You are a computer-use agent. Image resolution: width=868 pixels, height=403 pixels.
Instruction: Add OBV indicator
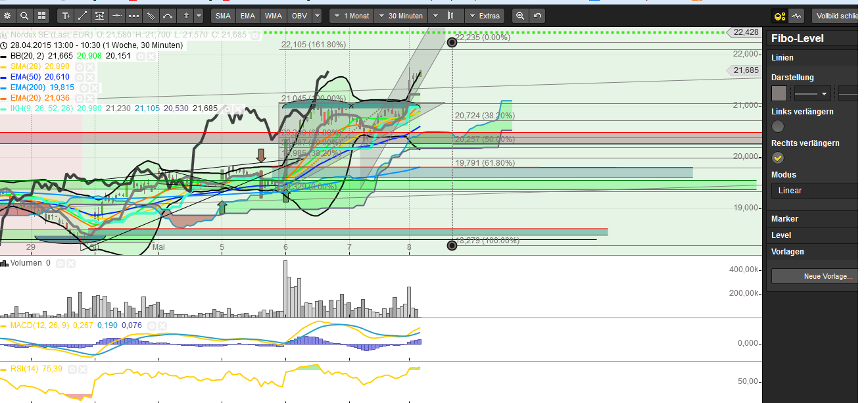tap(299, 15)
